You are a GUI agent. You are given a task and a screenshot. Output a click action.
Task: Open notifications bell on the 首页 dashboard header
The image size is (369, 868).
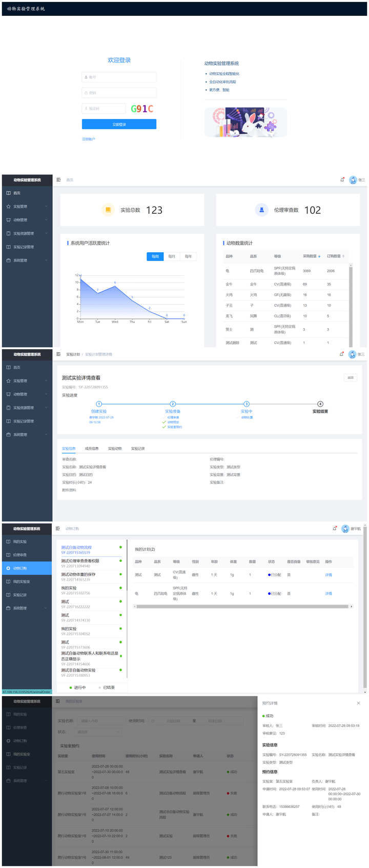[342, 179]
